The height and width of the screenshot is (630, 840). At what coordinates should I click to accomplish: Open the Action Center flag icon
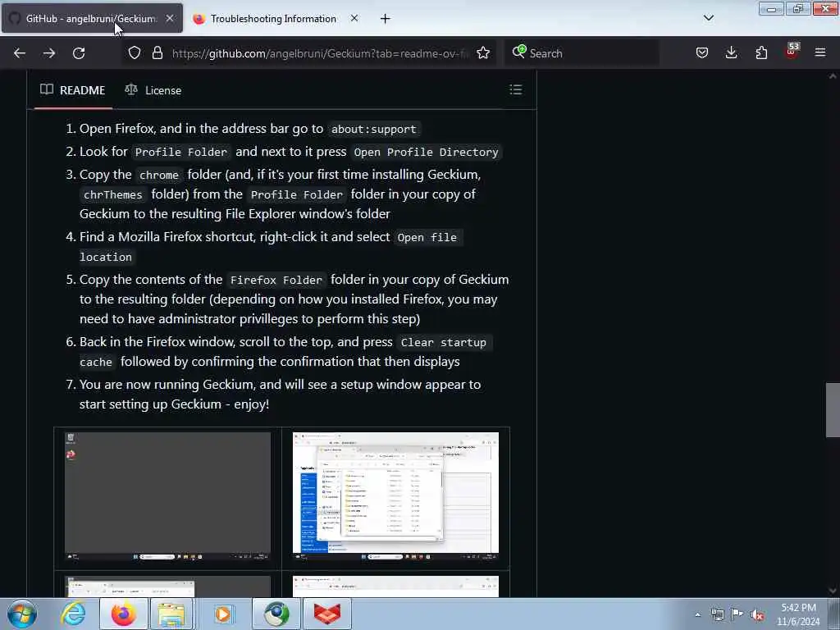click(737, 614)
